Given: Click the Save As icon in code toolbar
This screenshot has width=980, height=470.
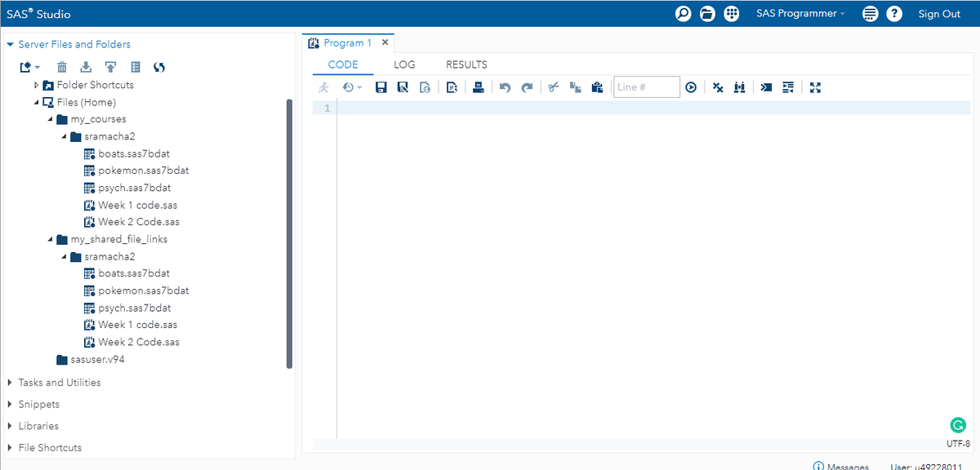Looking at the screenshot, I should 403,87.
